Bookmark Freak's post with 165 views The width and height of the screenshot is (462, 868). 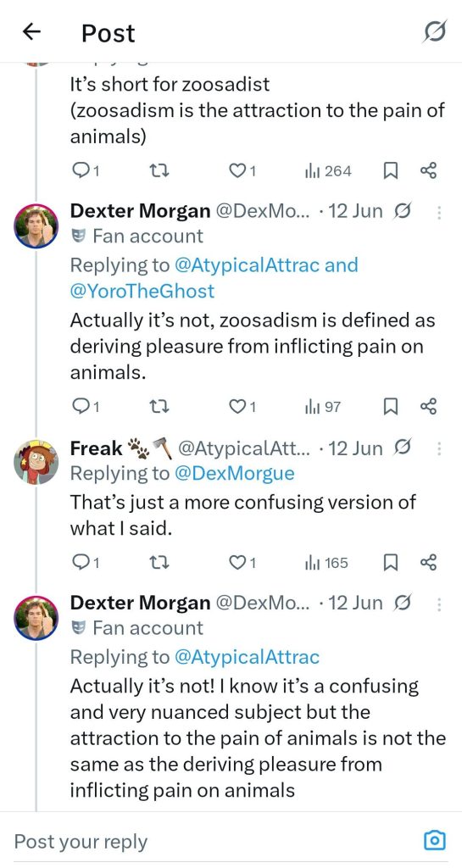coord(391,563)
